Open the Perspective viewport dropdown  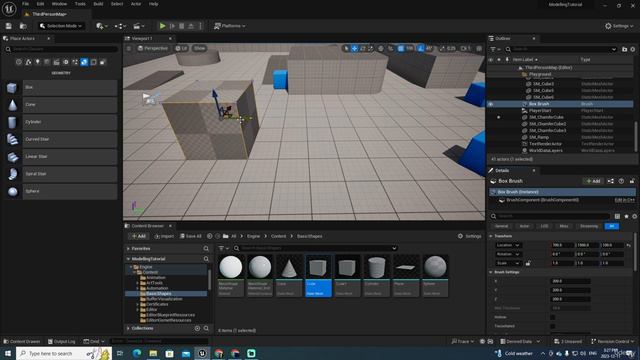point(153,48)
